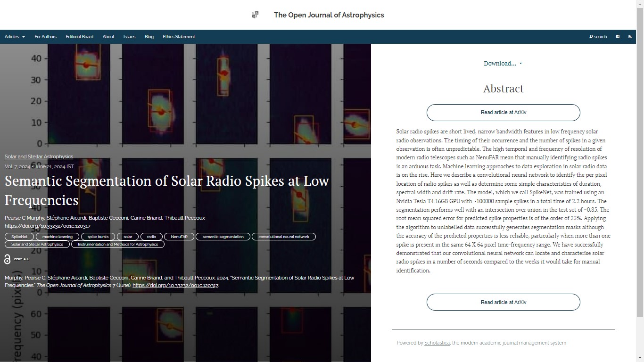Expand the Articles dropdown menu
Image resolution: width=644 pixels, height=362 pixels.
[15, 37]
